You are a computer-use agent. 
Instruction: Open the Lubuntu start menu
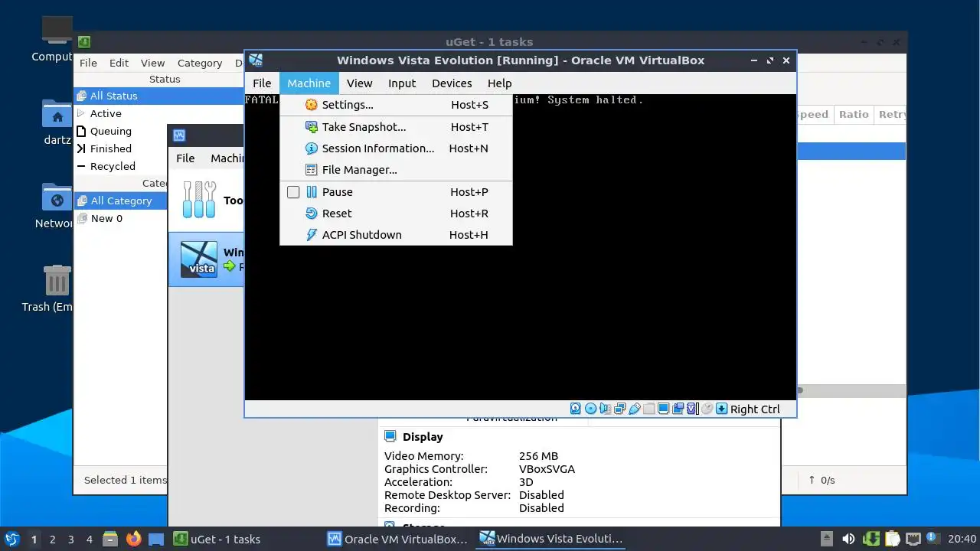pyautogui.click(x=12, y=539)
